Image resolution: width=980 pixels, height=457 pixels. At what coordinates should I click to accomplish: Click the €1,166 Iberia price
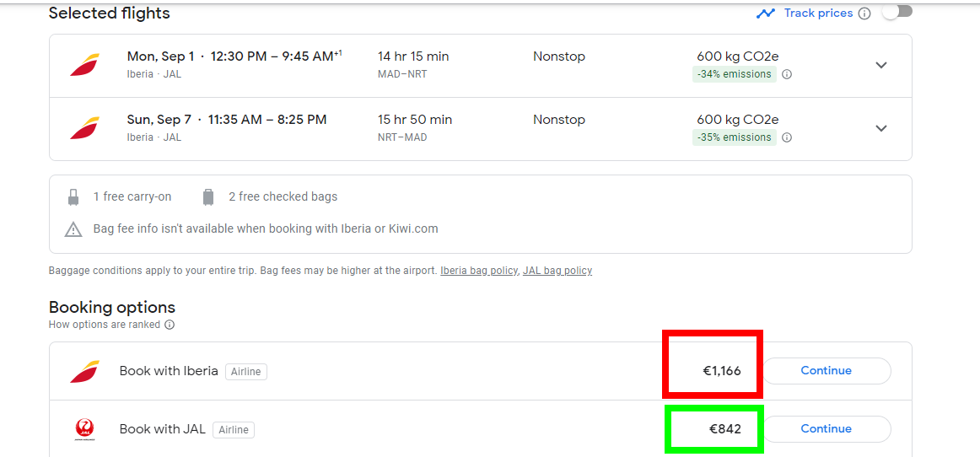tap(722, 371)
